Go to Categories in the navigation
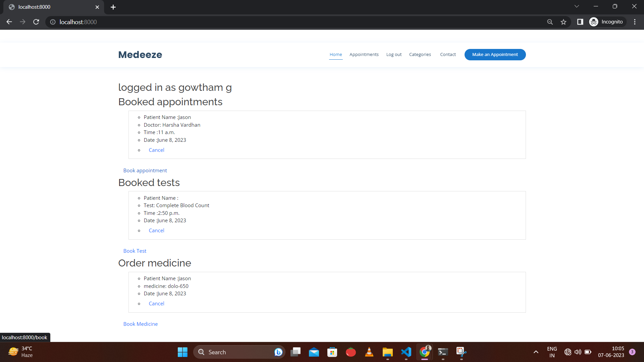The height and width of the screenshot is (362, 644). (420, 55)
